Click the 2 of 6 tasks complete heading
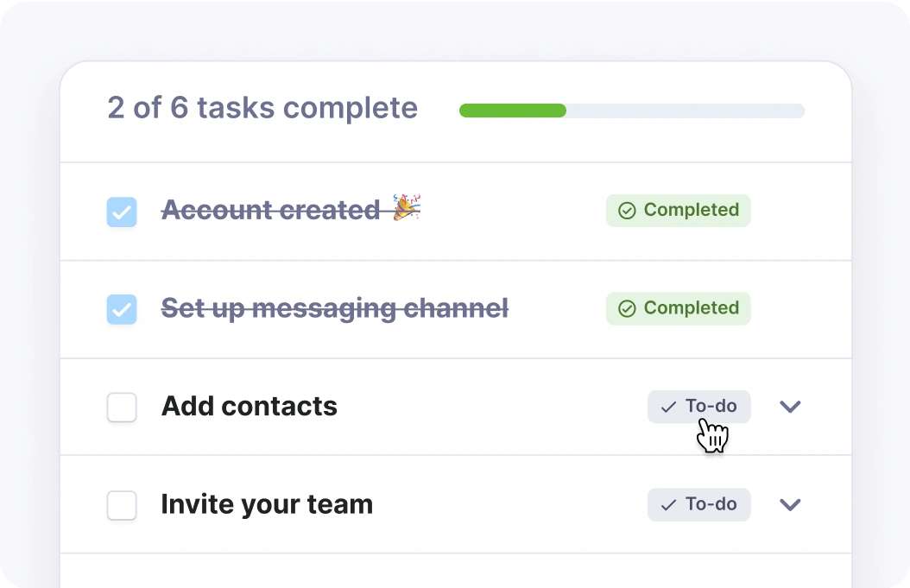This screenshot has width=910, height=588. pos(262,109)
